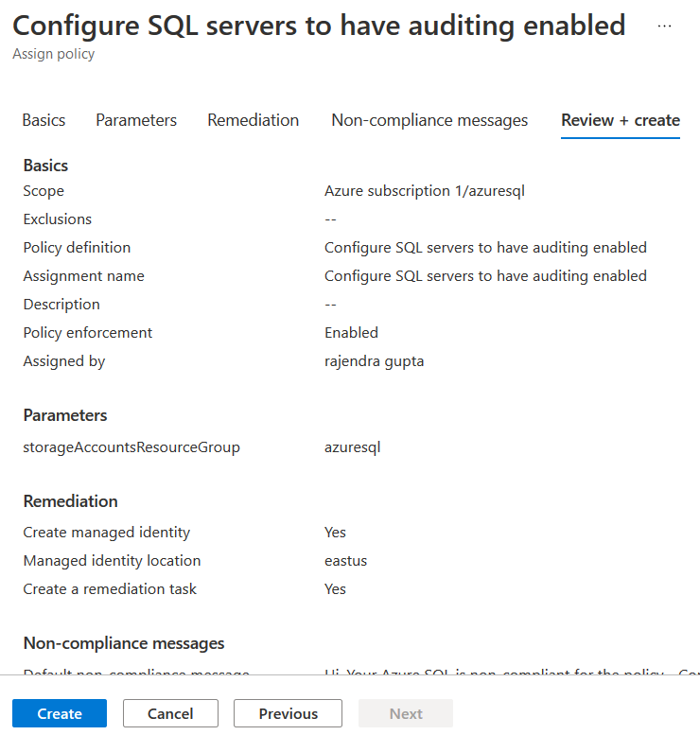The height and width of the screenshot is (735, 700).
Task: Click the Assignment name value text
Action: (x=485, y=276)
